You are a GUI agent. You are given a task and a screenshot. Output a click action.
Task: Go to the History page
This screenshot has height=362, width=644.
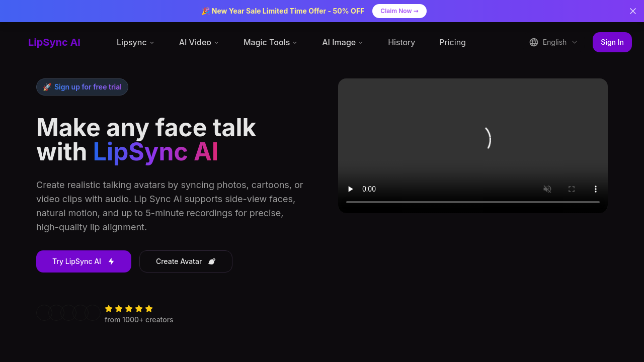tap(401, 42)
